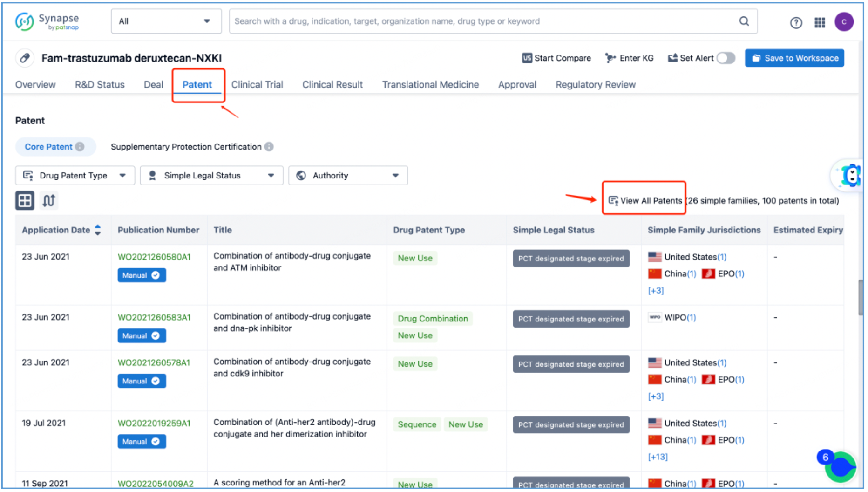This screenshot has width=868, height=492.
Task: Open the help question mark icon
Action: tap(796, 22)
